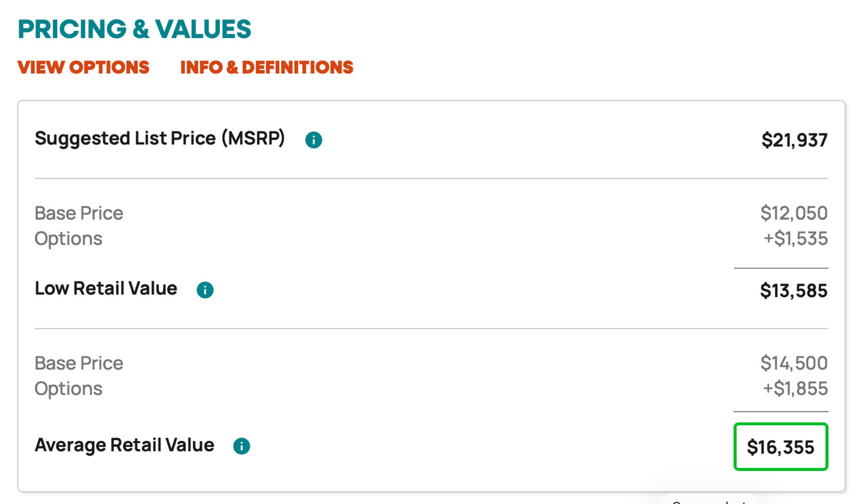Screen dimensions: 859x504
Task: Click Options label above Average Retail Value
Action: (x=68, y=389)
